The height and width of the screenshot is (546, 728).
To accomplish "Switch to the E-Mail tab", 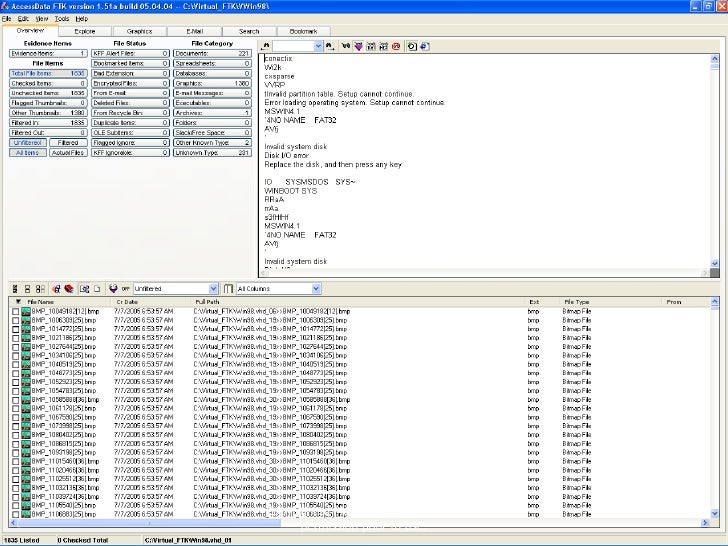I will click(195, 32).
